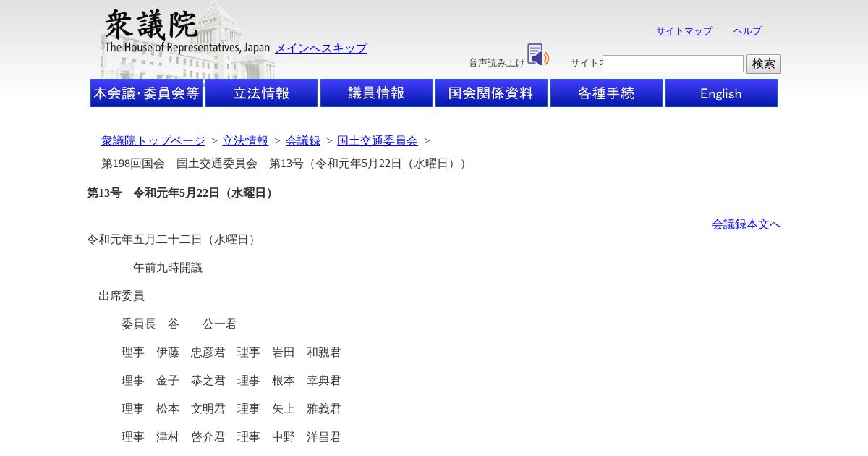Click the 立法情報 breadcrumb link
The height and width of the screenshot is (456, 868).
[x=245, y=141]
